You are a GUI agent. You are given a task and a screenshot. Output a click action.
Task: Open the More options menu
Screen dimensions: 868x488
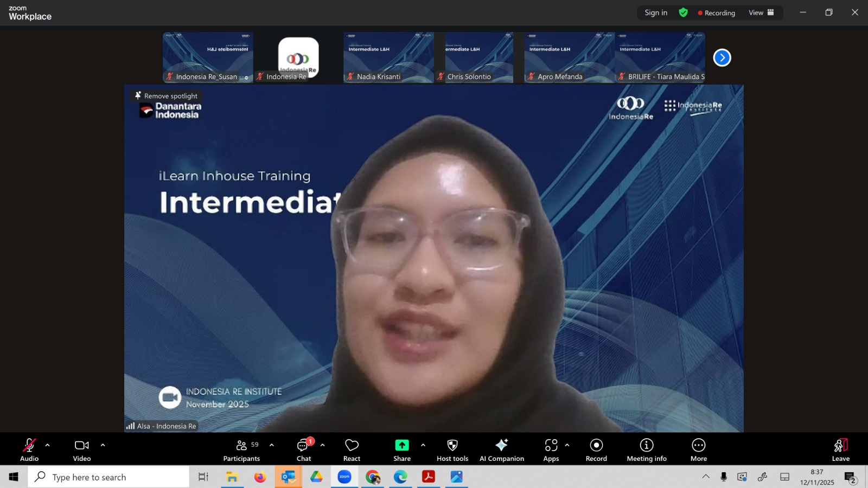(698, 450)
